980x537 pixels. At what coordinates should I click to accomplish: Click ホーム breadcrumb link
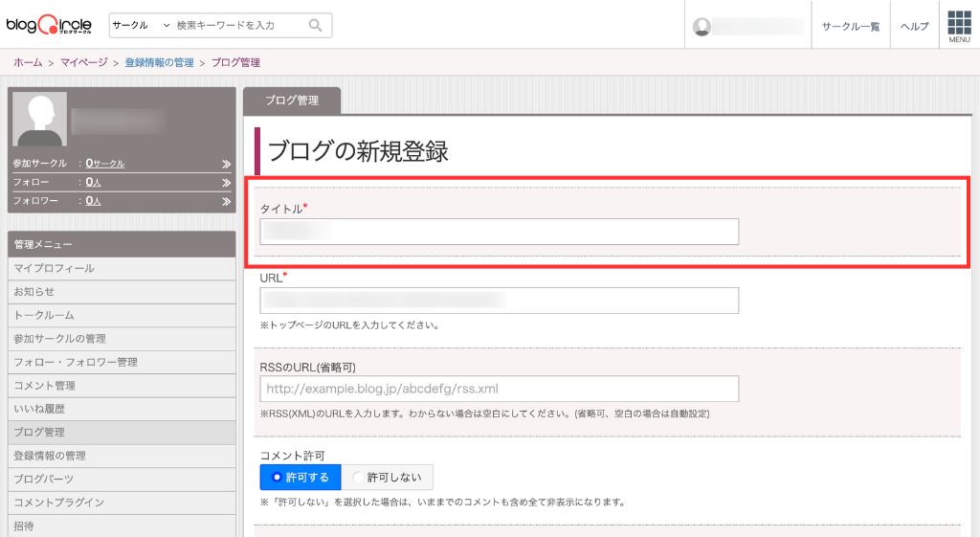pyautogui.click(x=28, y=62)
